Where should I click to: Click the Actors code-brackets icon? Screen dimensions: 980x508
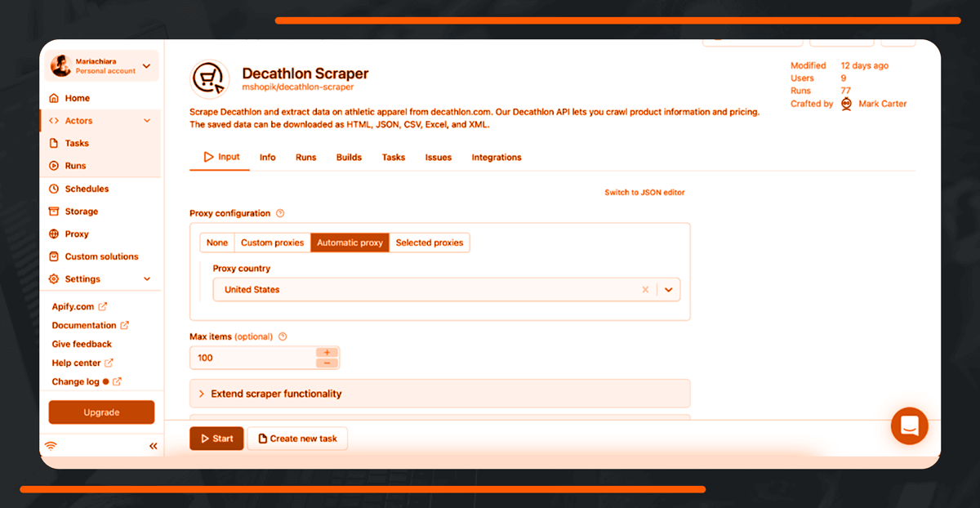[54, 121]
